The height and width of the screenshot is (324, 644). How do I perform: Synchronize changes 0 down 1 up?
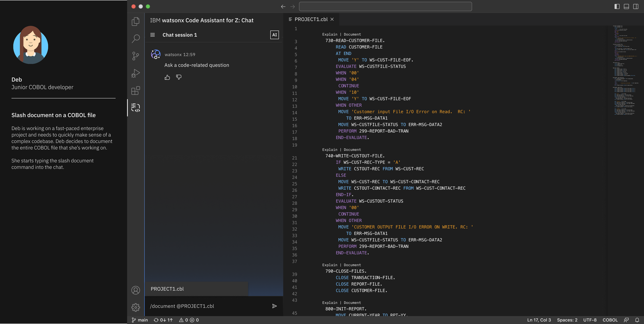(x=163, y=320)
